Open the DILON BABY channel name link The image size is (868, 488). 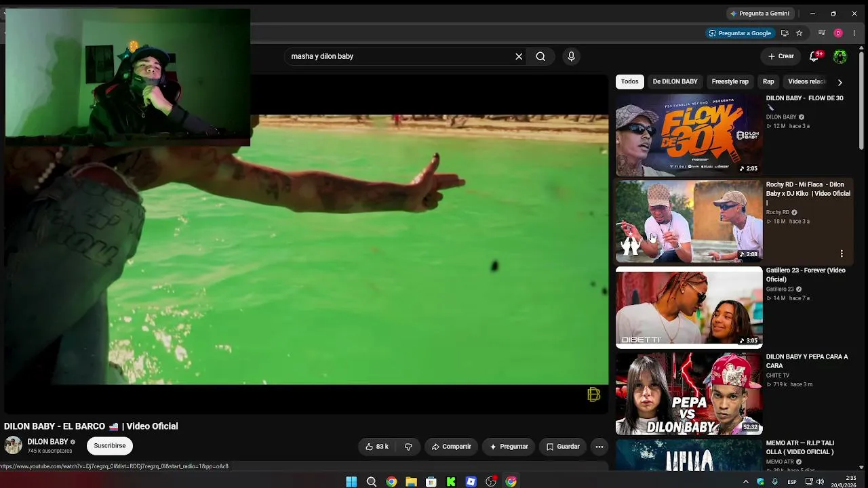coord(47,442)
